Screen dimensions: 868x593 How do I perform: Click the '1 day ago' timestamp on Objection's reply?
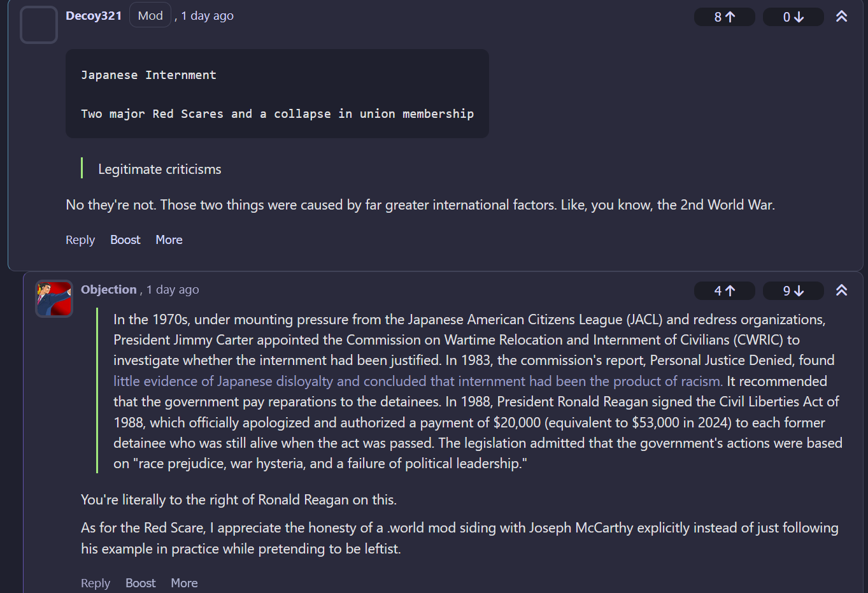(173, 290)
